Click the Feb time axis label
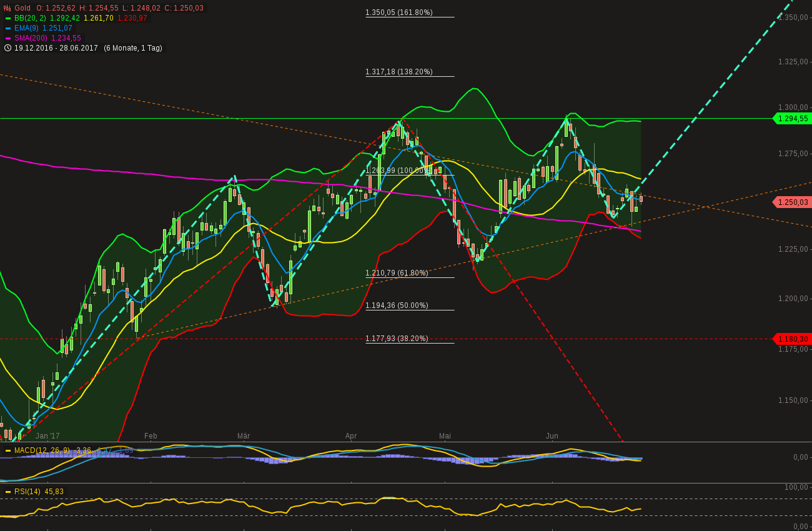Screen dimensions: 812x531 click(x=151, y=435)
